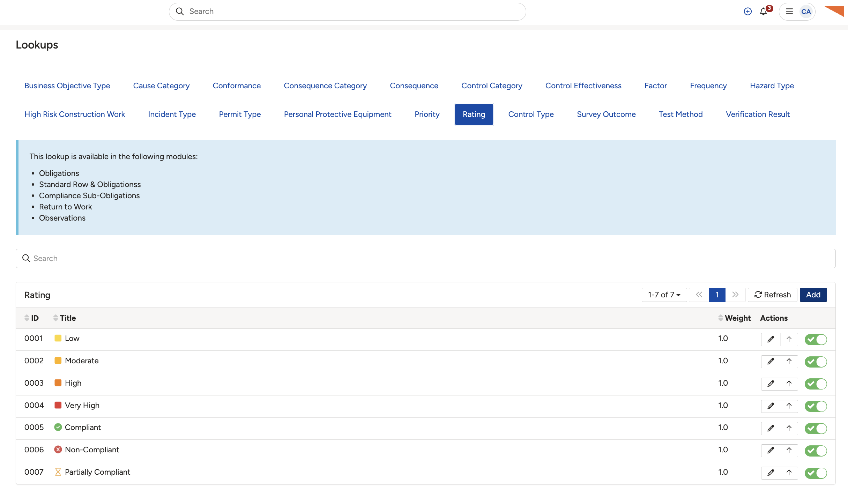Disable the Low rating toggle
This screenshot has height=504, width=848.
[816, 339]
